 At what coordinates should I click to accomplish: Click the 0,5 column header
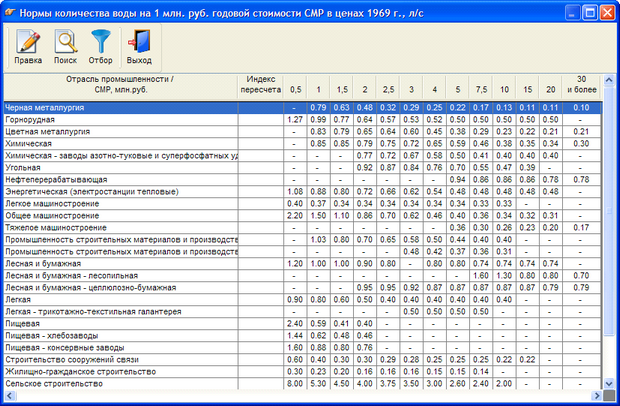[295, 89]
